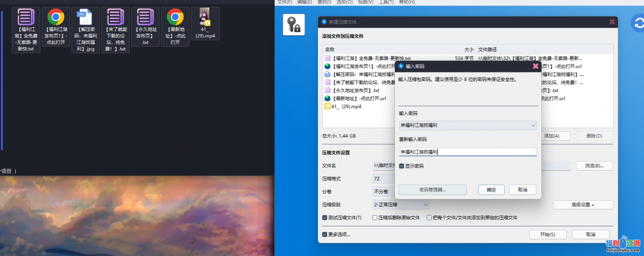Toggle the 更多选项 checkbox

325,234
